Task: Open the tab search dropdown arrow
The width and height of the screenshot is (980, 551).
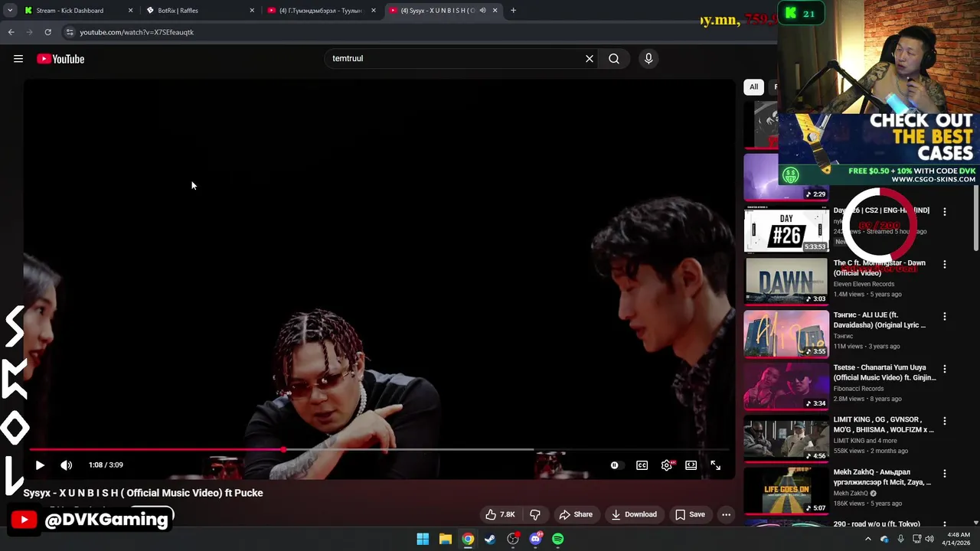Action: [x=10, y=11]
